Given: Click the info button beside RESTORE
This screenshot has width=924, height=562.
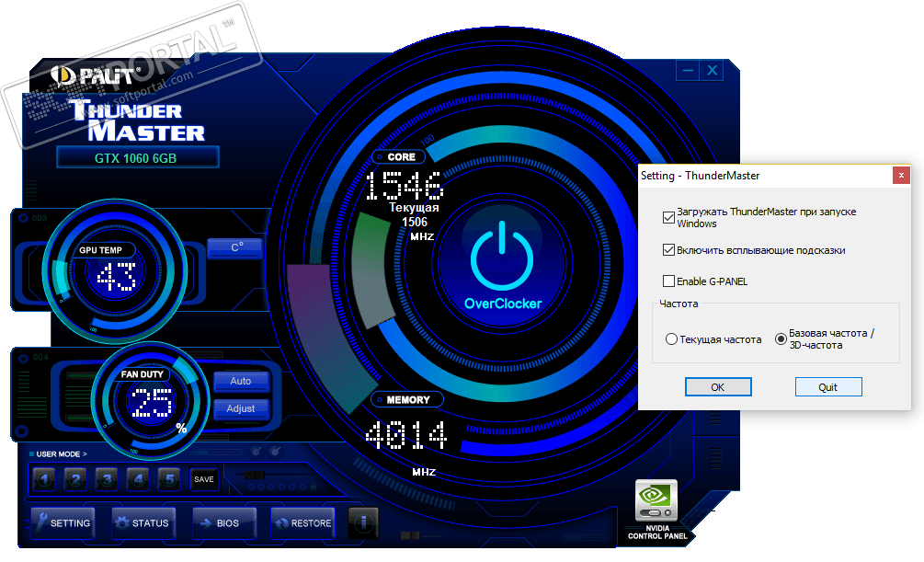Looking at the screenshot, I should [363, 522].
